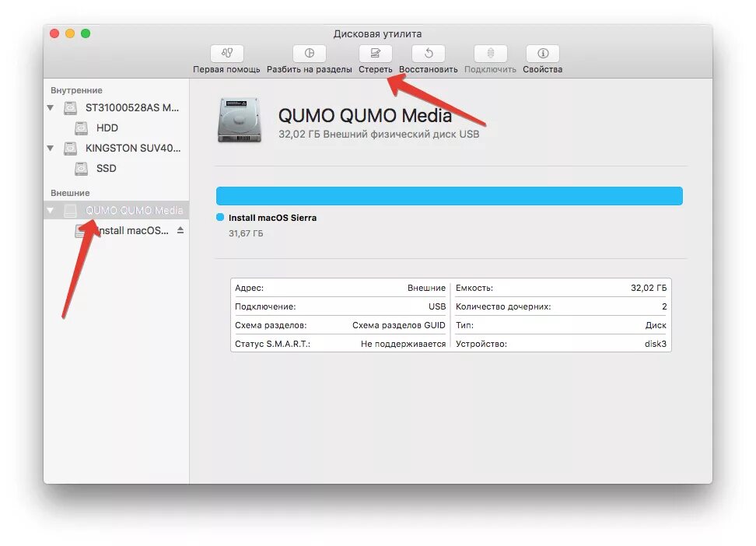
Task: Click the blue partition usage bar
Action: [450, 196]
